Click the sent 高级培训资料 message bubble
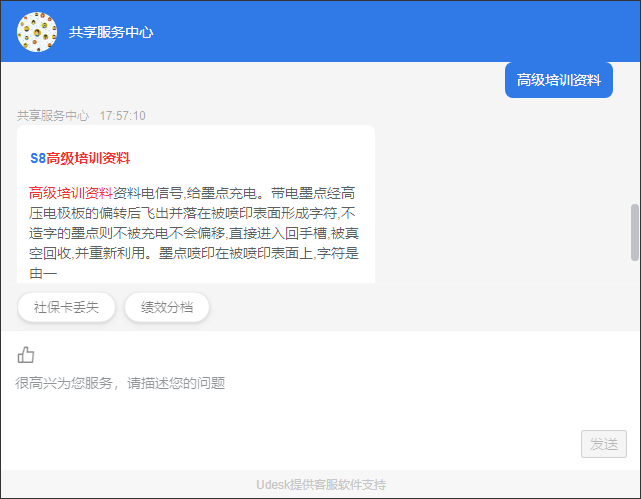 point(559,80)
